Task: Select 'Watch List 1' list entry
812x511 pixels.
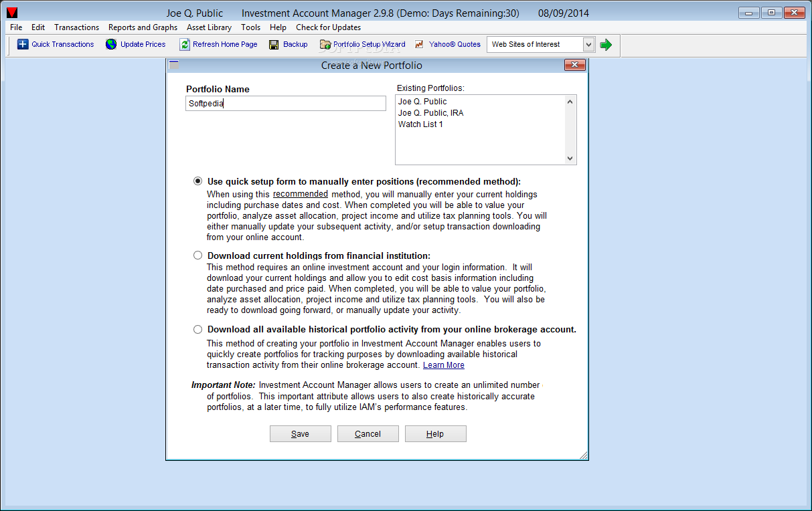Action: point(420,124)
